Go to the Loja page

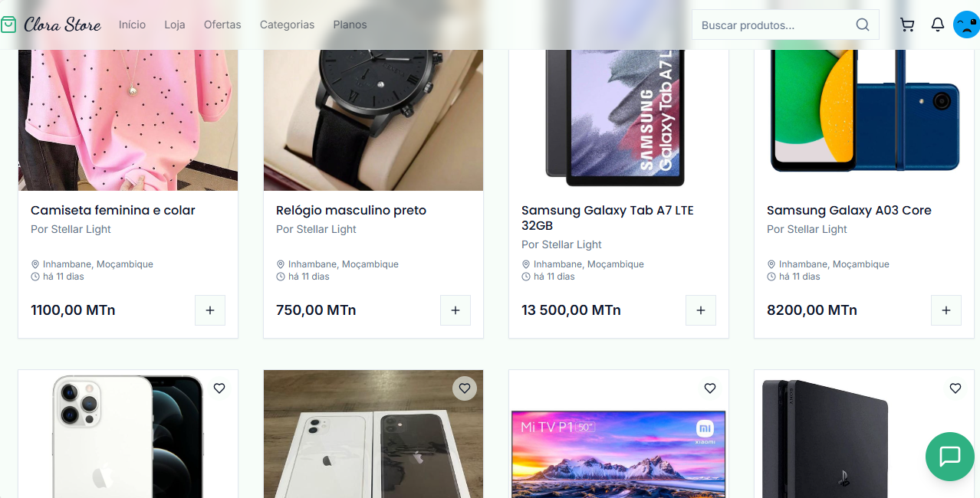(x=174, y=24)
